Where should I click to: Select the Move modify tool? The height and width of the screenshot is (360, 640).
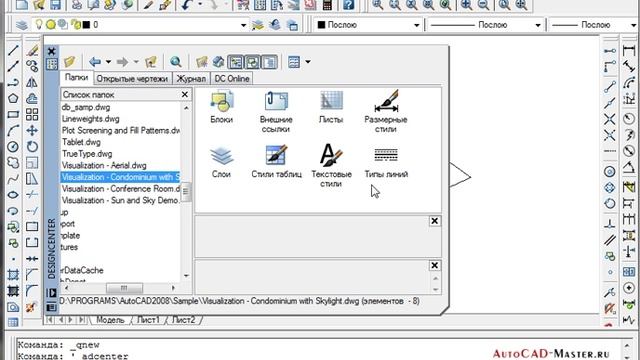click(32, 131)
